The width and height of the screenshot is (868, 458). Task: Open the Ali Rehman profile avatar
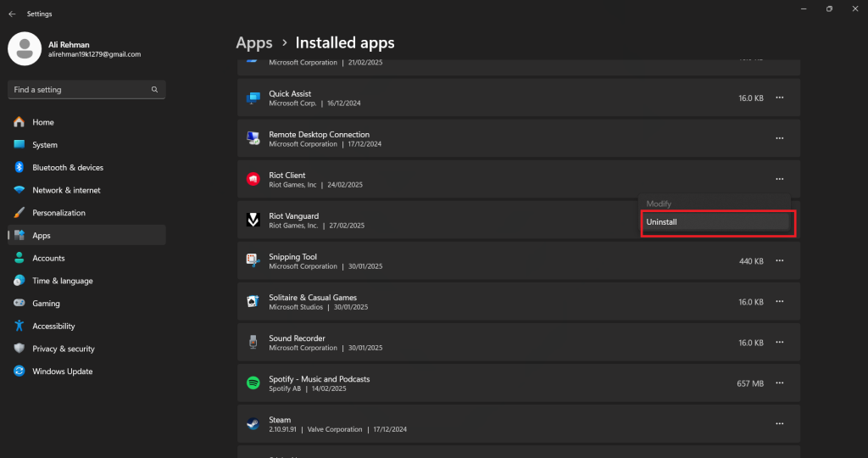(25, 48)
